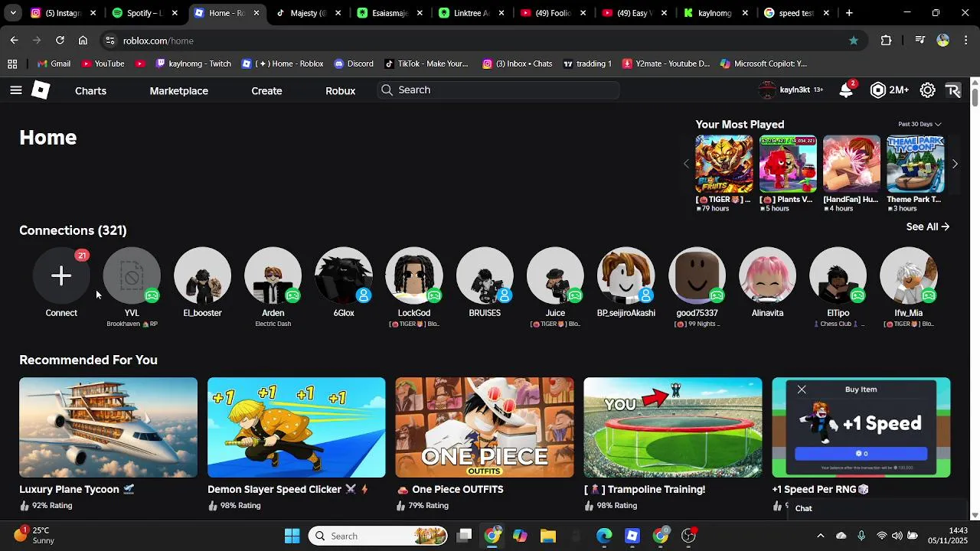Open the browser home page
This screenshot has height=551, width=980.
[83, 41]
